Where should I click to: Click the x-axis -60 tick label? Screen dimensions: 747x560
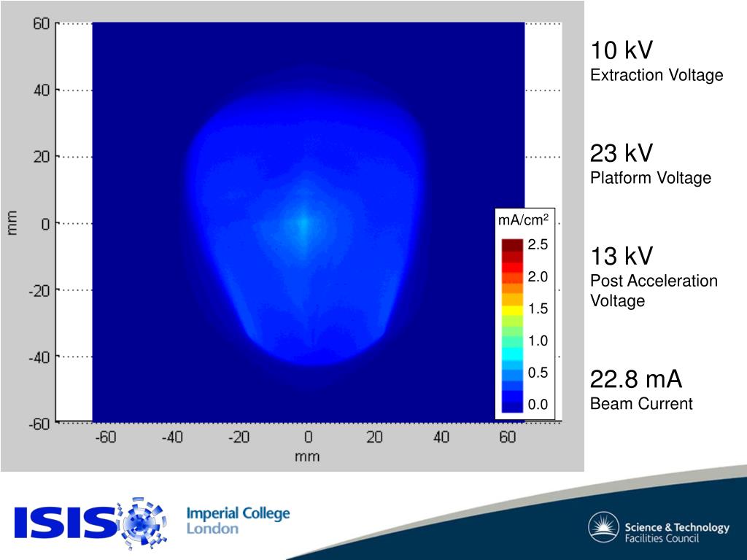[105, 437]
